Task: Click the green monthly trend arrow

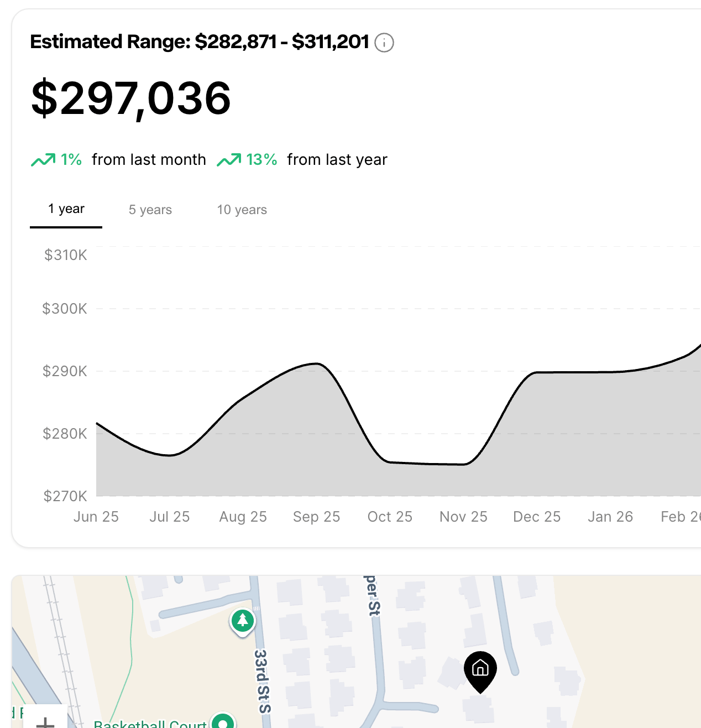Action: [43, 160]
